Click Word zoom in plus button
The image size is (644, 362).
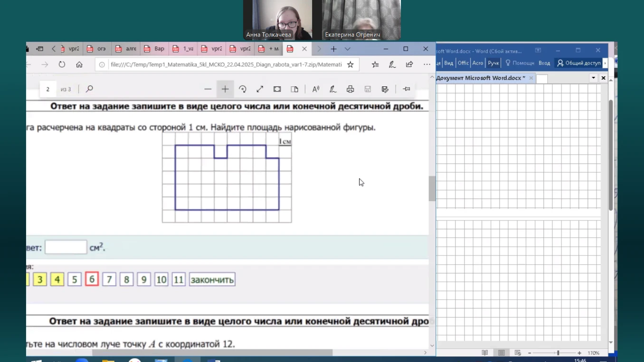(579, 353)
